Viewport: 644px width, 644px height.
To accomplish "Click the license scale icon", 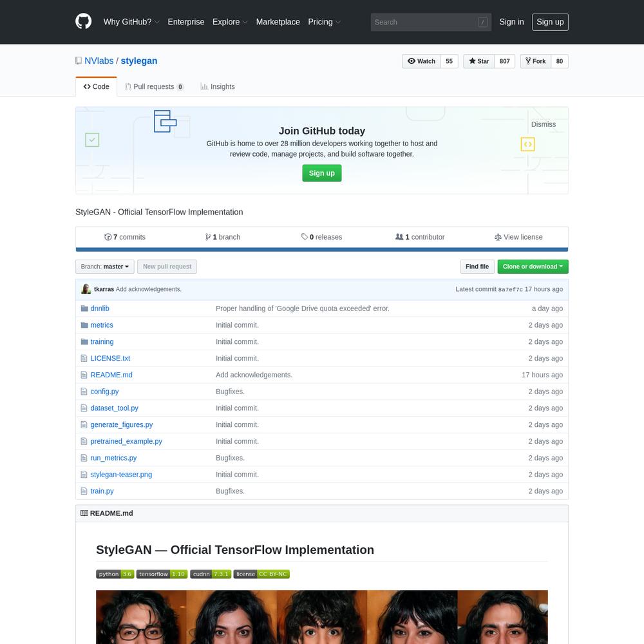I will [x=498, y=237].
